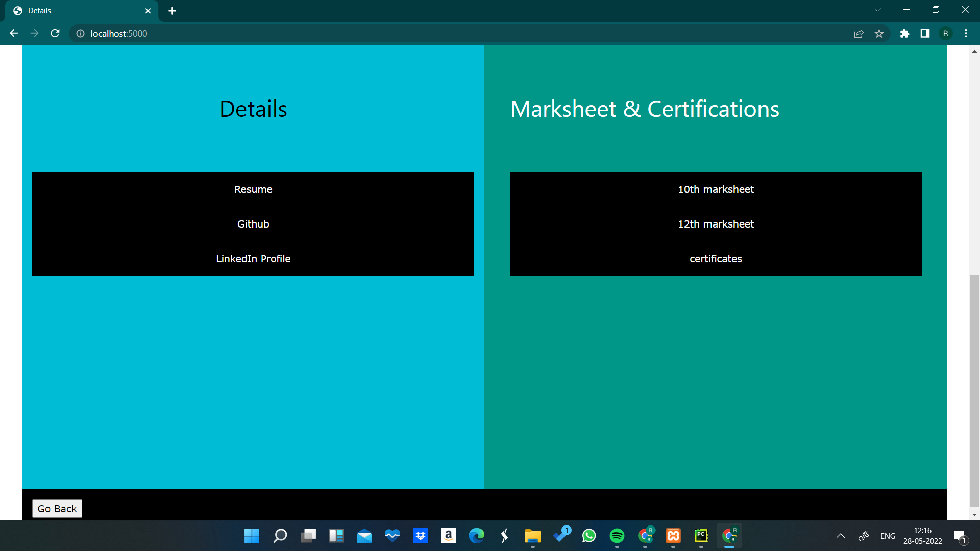Image resolution: width=980 pixels, height=551 pixels.
Task: Open Chrome side panel icon
Action: (925, 33)
